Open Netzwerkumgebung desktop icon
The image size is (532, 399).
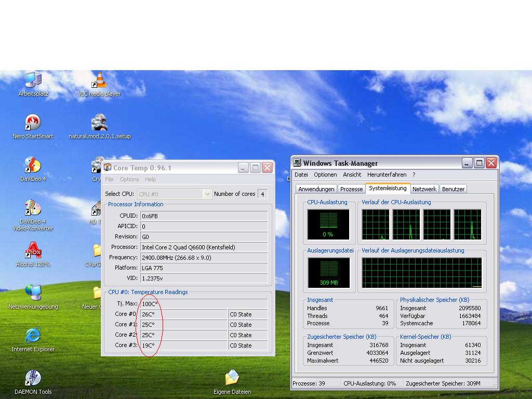point(33,297)
